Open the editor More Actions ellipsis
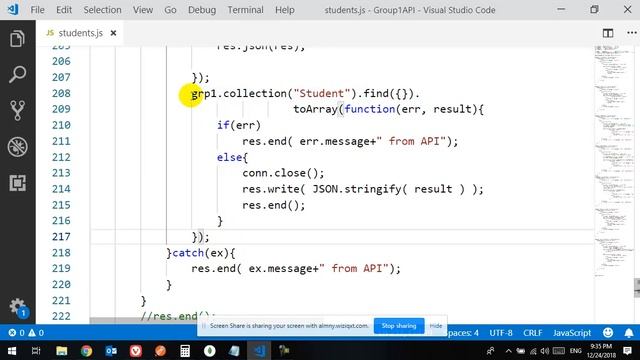Image resolution: width=640 pixels, height=360 pixels. [631, 33]
